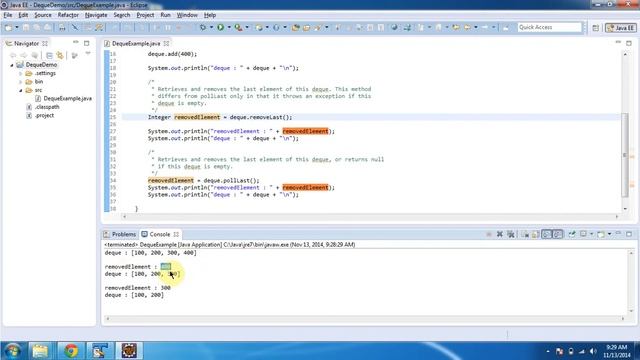Click Remove All Terminated Launches icon
640x360 pixels.
tap(511, 234)
